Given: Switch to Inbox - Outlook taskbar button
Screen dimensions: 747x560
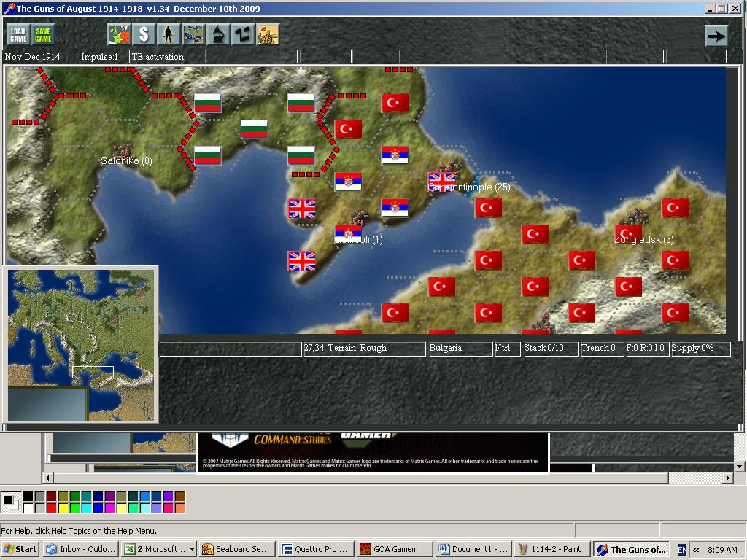Looking at the screenshot, I should point(81,549).
